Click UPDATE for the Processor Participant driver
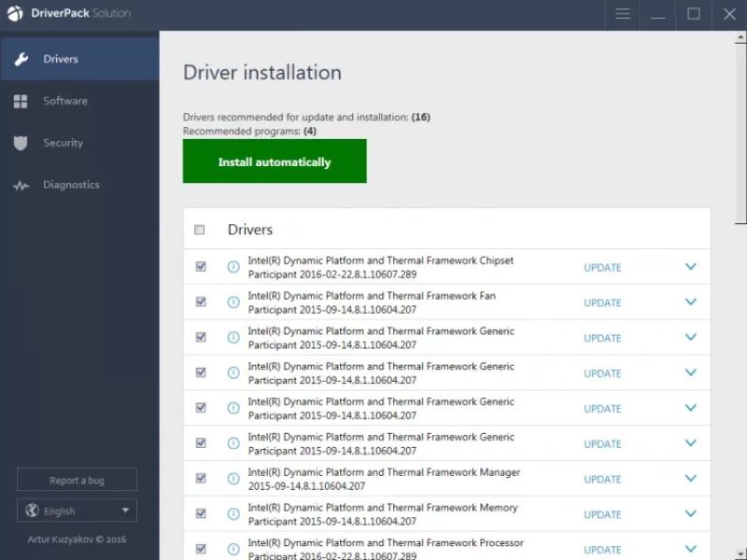The width and height of the screenshot is (747, 560). pyautogui.click(x=601, y=550)
